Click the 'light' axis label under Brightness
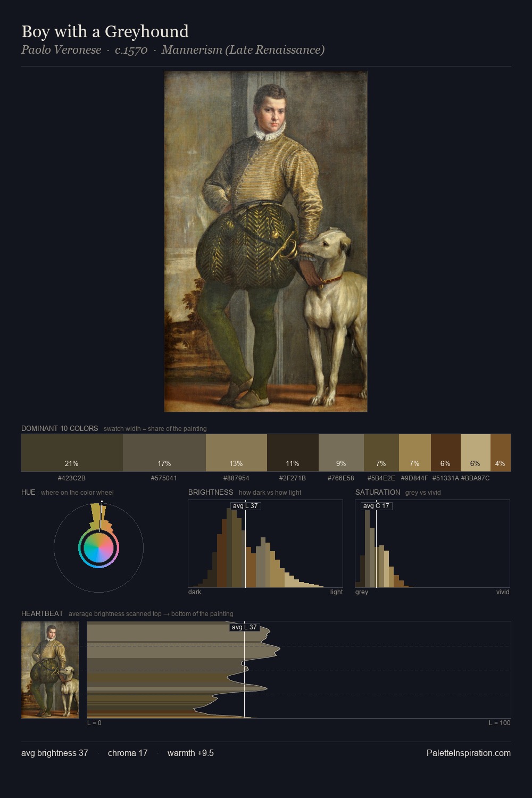The width and height of the screenshot is (532, 798). click(336, 592)
